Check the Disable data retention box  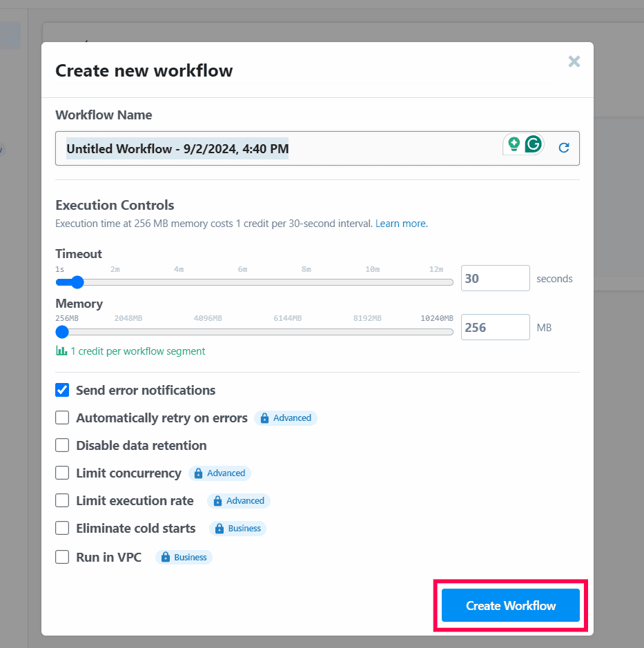[62, 446]
